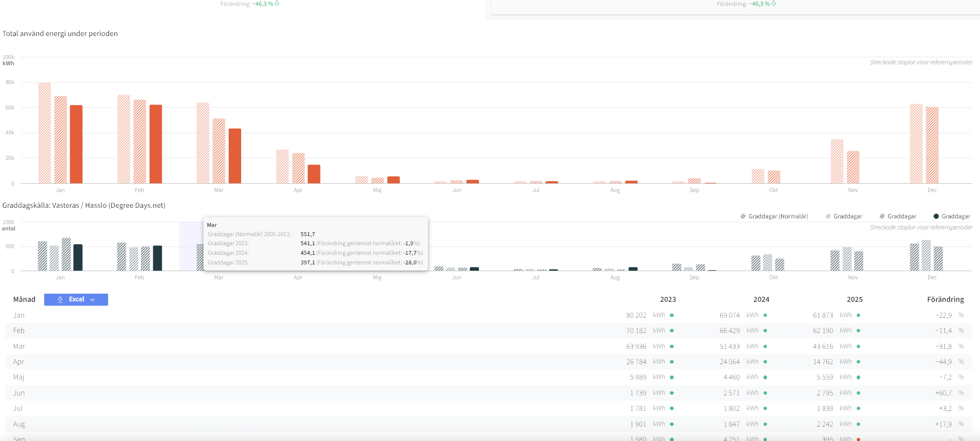980x441 pixels.
Task: Click the green status dot for Jun 2024
Action: coord(765,393)
